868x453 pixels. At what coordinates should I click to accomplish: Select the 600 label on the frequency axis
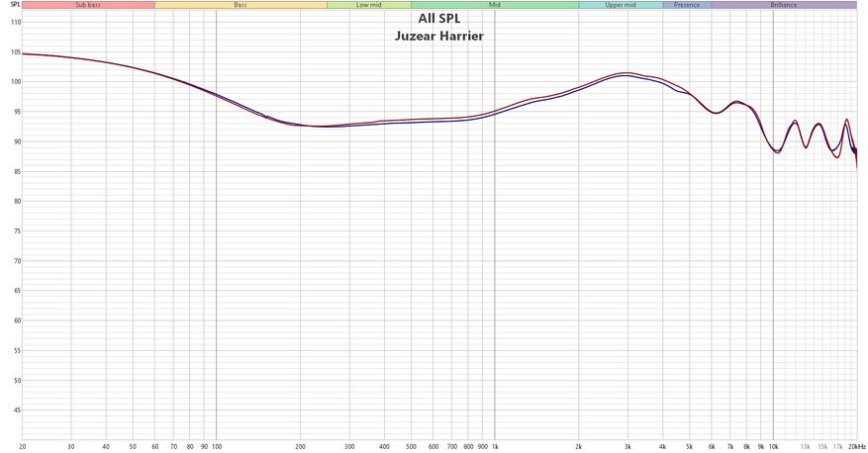pos(434,446)
